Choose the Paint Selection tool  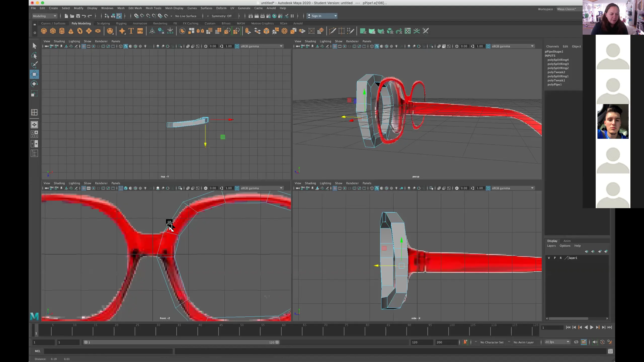(x=34, y=65)
